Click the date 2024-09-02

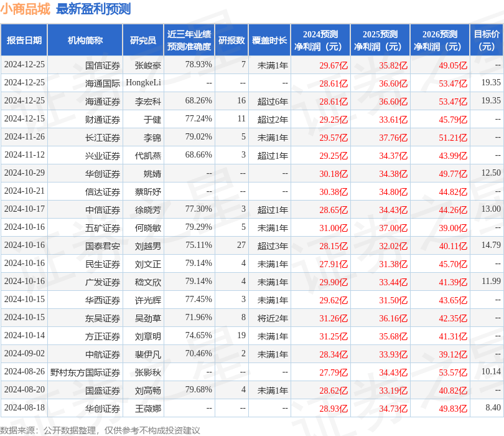pyautogui.click(x=24, y=353)
